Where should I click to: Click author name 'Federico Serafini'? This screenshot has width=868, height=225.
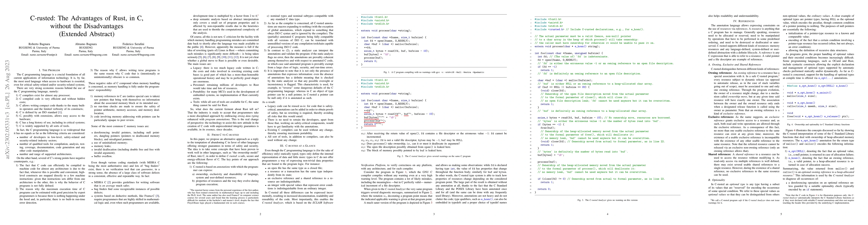[133, 44]
